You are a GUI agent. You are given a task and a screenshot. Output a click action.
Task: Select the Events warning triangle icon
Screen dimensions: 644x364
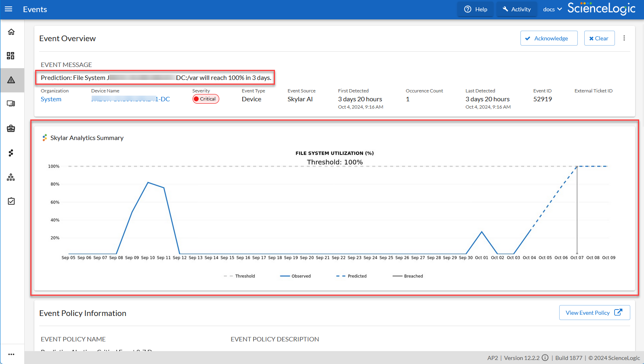point(11,80)
